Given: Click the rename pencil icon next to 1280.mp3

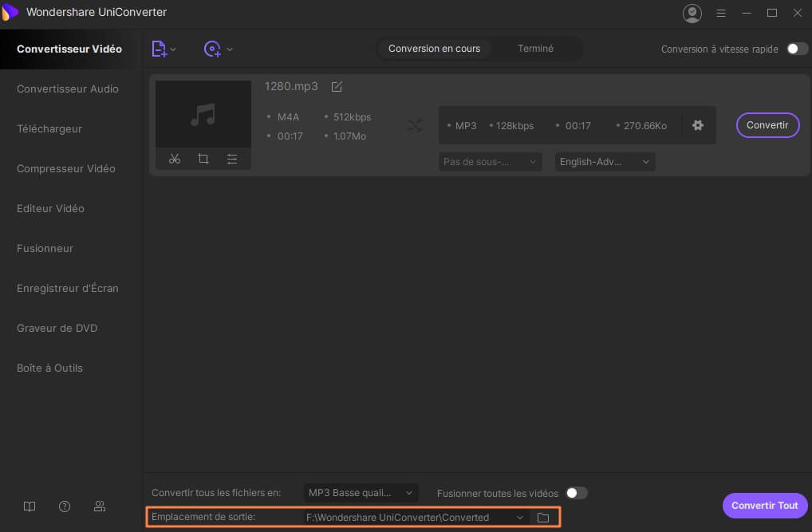Looking at the screenshot, I should point(336,86).
